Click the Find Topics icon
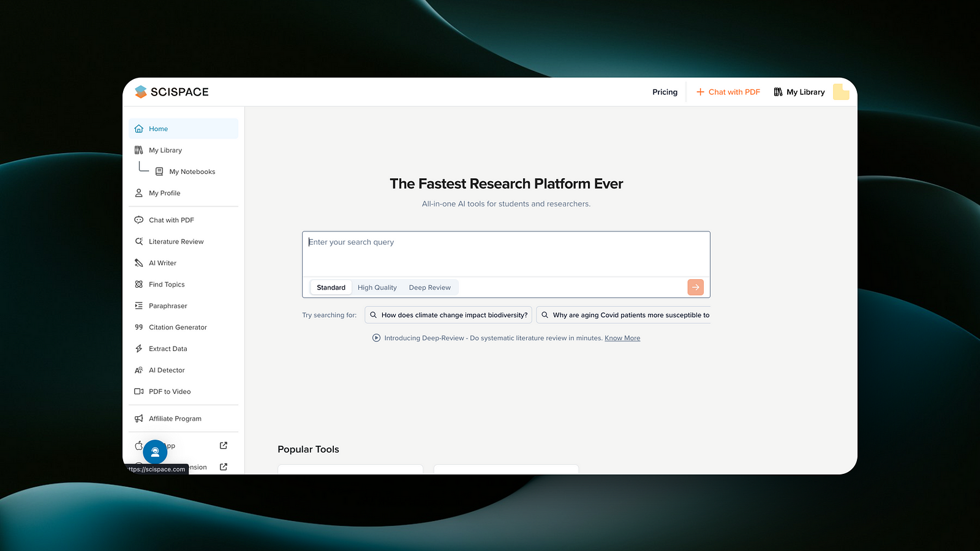980x551 pixels. [139, 284]
